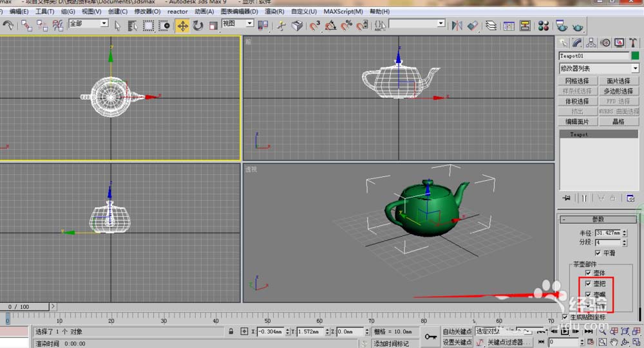Click the Quick Render teapot icon
The image size is (644, 348).
tap(578, 26)
